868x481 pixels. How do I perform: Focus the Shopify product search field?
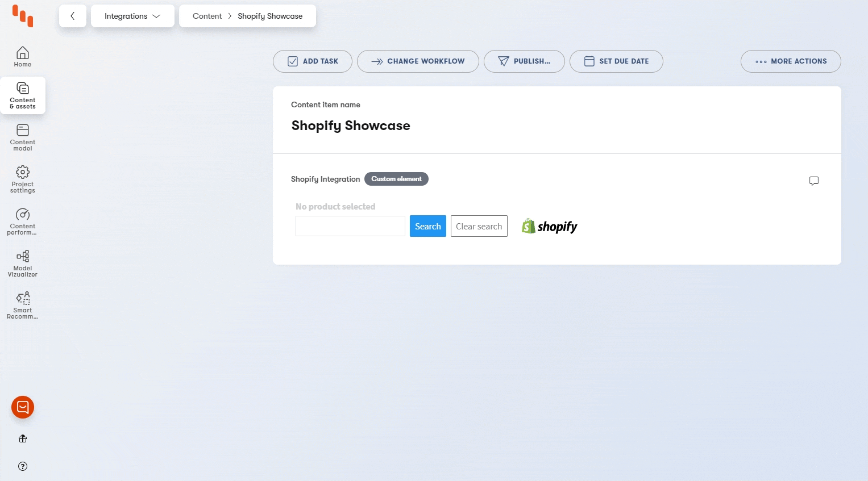pos(350,226)
